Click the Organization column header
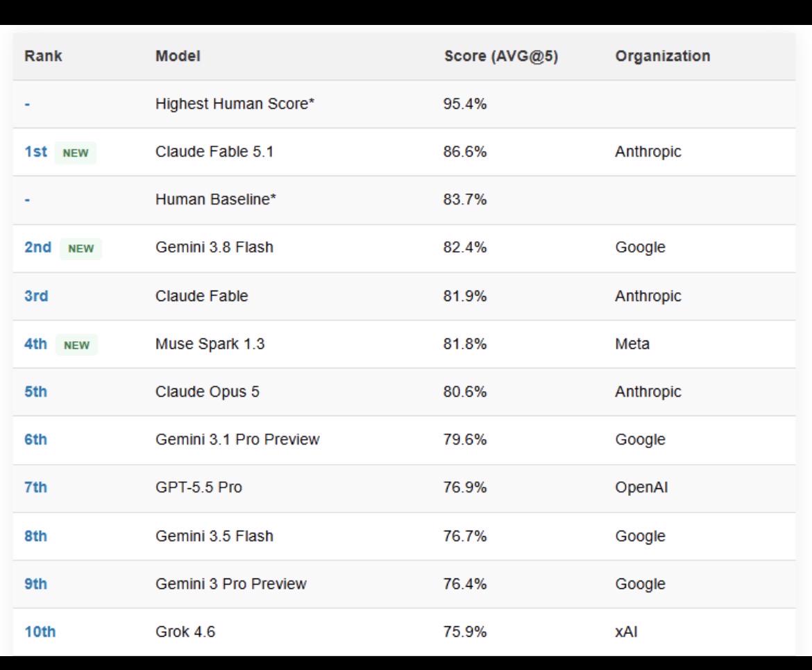Viewport: 812px width, 670px height. (x=662, y=56)
